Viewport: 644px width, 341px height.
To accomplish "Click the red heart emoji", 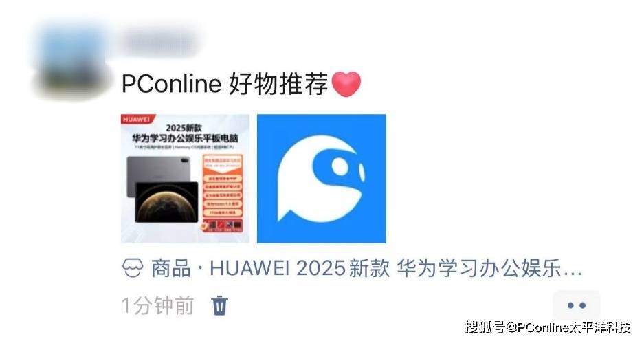I will tap(346, 84).
